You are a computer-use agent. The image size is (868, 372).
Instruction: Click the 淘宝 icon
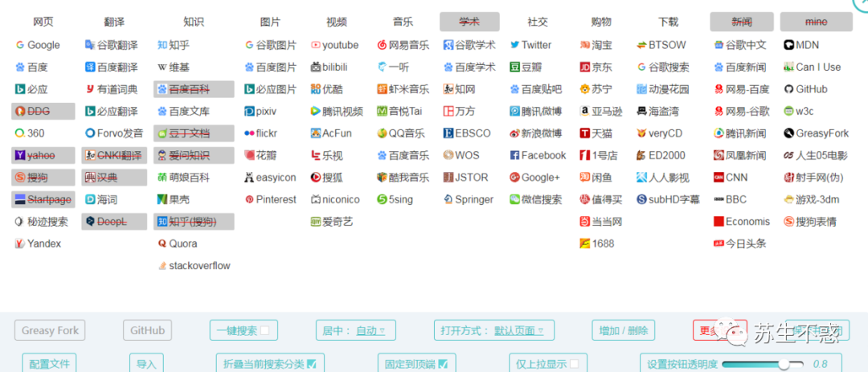tap(584, 45)
